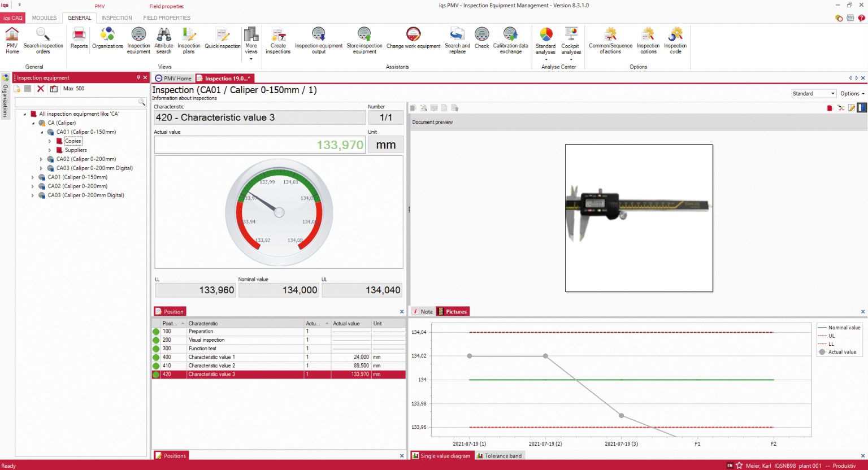This screenshot has width=868, height=470.
Task: Click red delete X in equipment panel
Action: click(41, 89)
